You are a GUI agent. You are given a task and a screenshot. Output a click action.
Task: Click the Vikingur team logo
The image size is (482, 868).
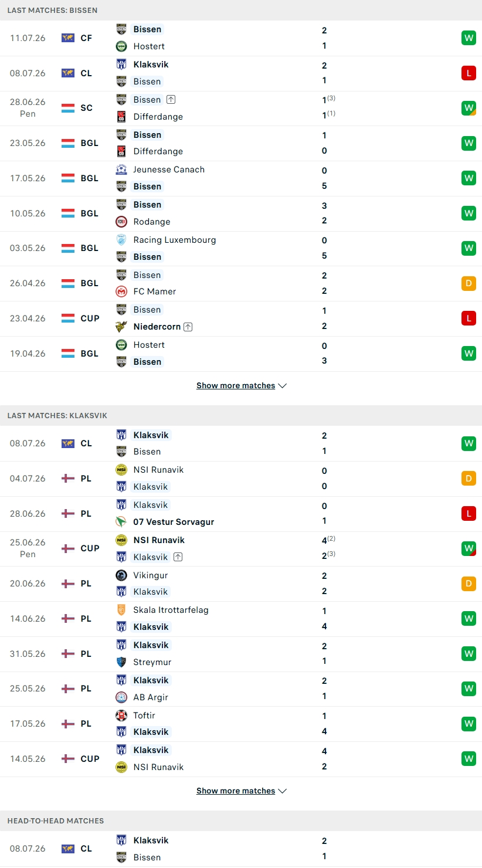(121, 575)
